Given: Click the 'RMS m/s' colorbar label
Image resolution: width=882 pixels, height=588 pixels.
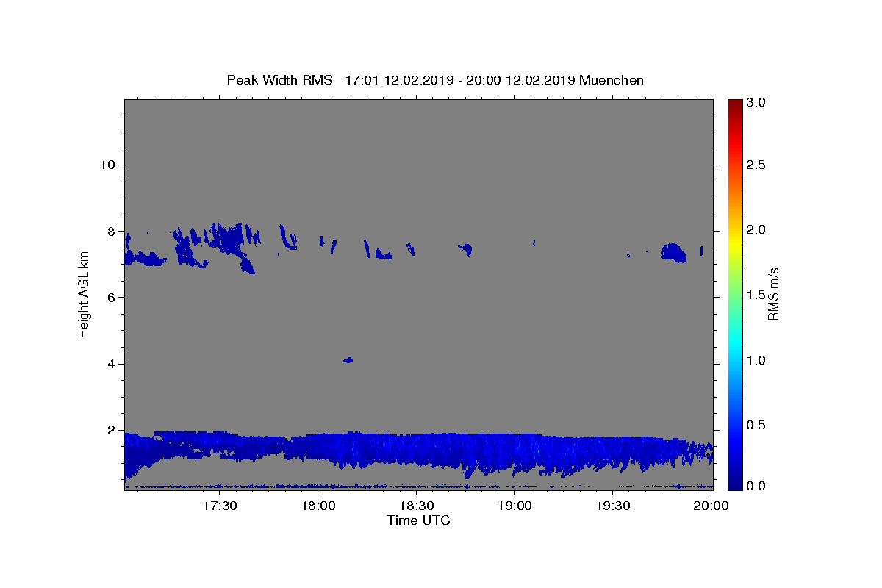Looking at the screenshot, I should 773,294.
